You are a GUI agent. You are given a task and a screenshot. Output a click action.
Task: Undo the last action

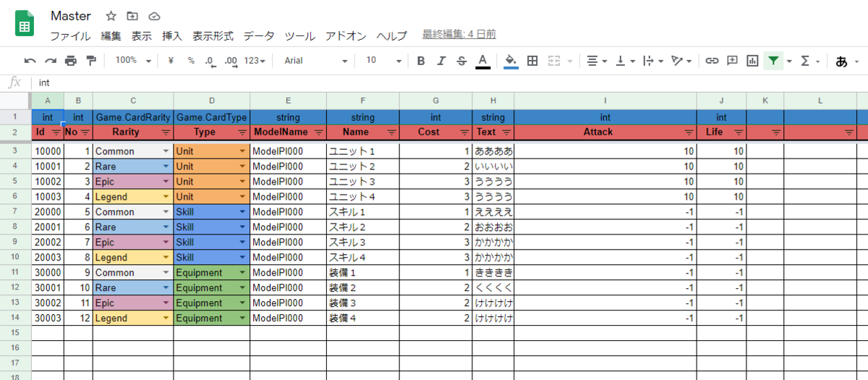tap(30, 61)
